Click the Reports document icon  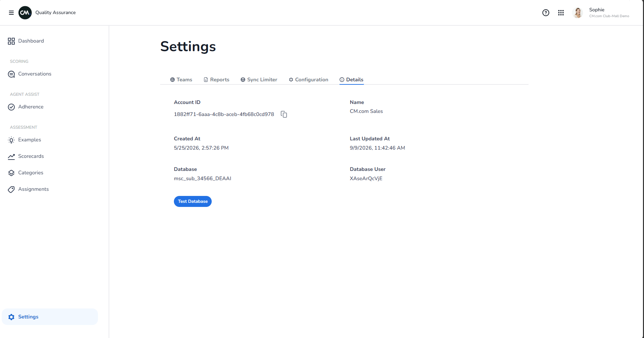(x=206, y=80)
